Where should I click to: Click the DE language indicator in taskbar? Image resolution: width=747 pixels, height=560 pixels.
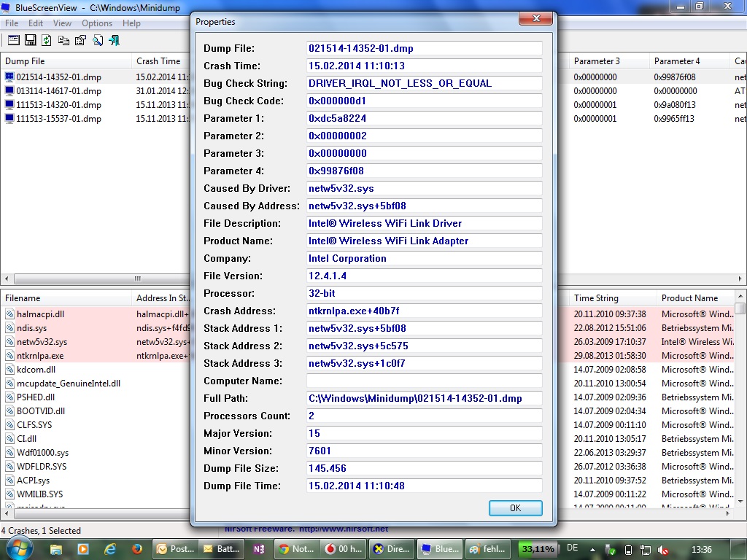pos(572,548)
